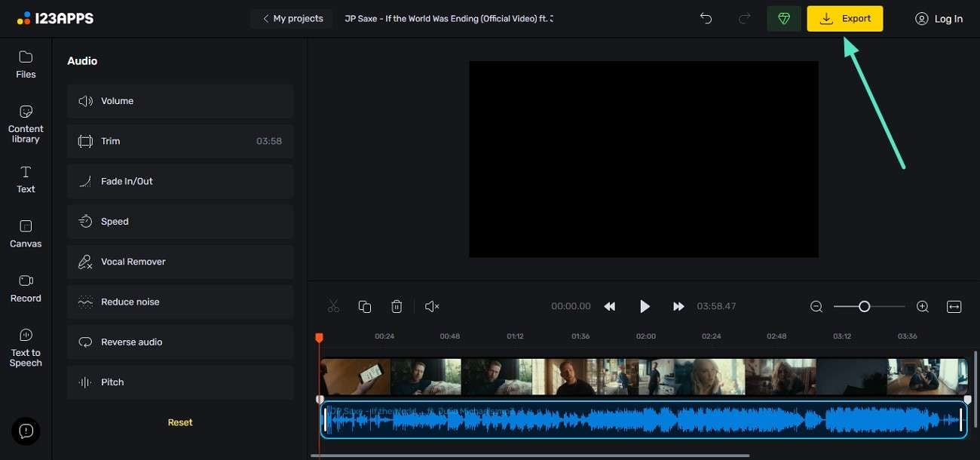The height and width of the screenshot is (460, 980).
Task: Open the Fade In/Out option
Action: click(x=180, y=181)
